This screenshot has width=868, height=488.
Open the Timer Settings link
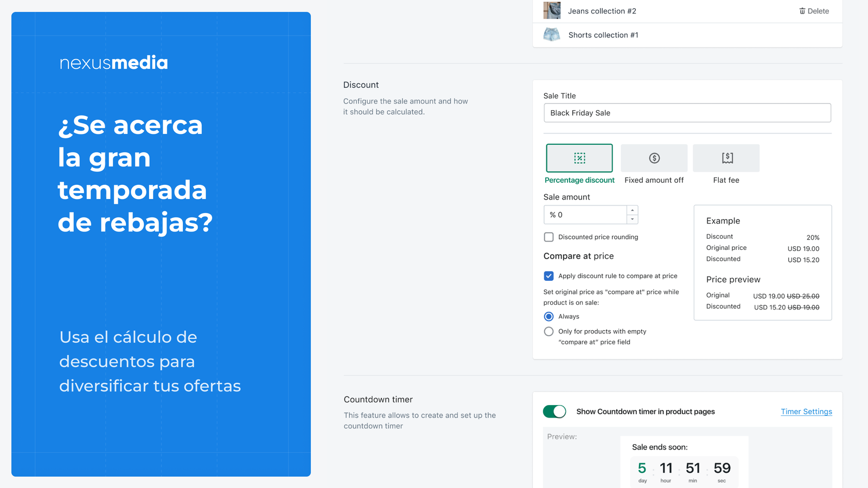(806, 412)
